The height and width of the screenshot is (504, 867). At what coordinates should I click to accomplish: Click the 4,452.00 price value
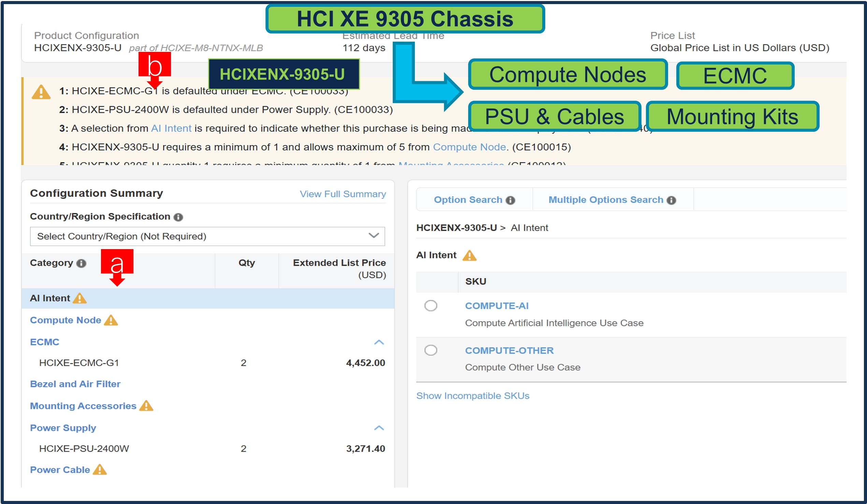(x=365, y=363)
